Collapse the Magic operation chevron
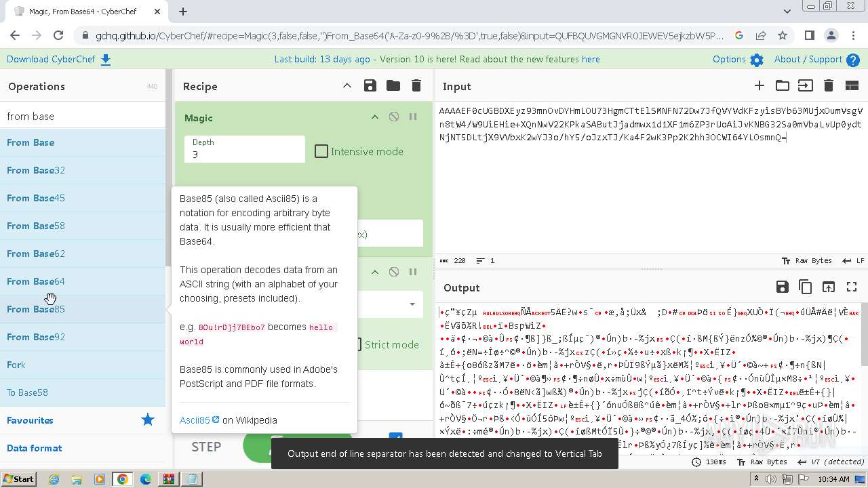Image resolution: width=868 pixels, height=488 pixels. (x=374, y=117)
